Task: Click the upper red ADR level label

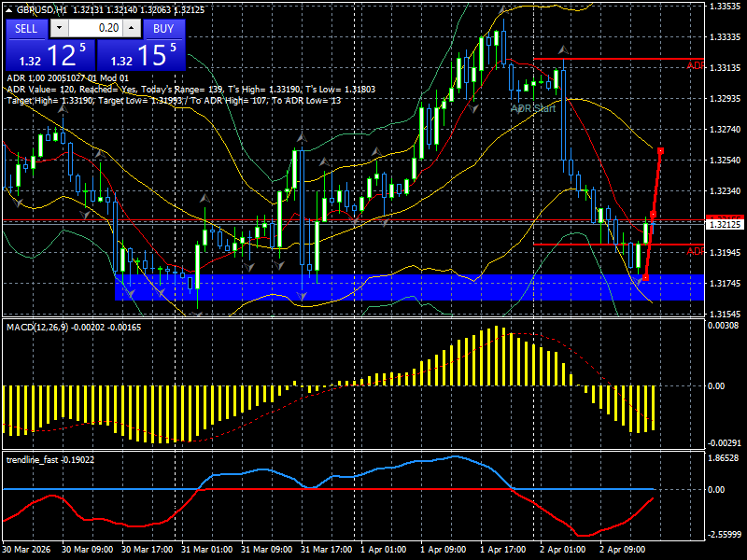Action: tap(696, 65)
